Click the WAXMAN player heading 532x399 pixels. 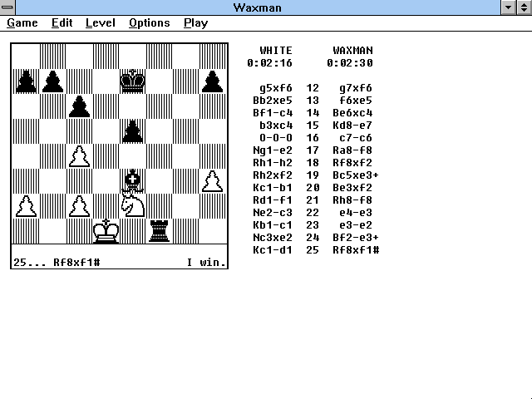pyautogui.click(x=352, y=51)
